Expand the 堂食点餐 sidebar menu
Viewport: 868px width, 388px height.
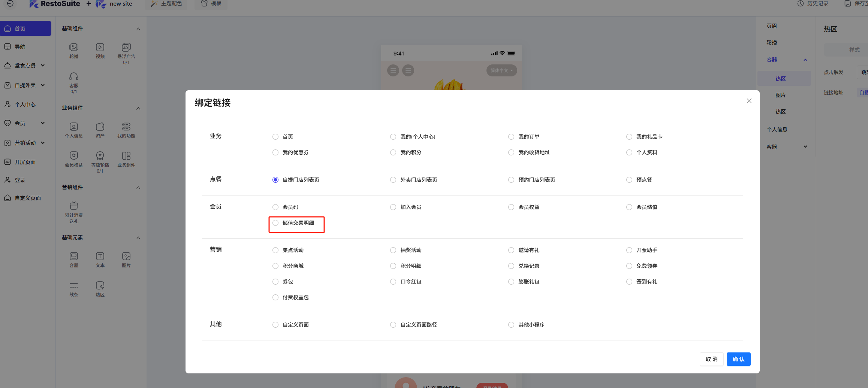43,65
